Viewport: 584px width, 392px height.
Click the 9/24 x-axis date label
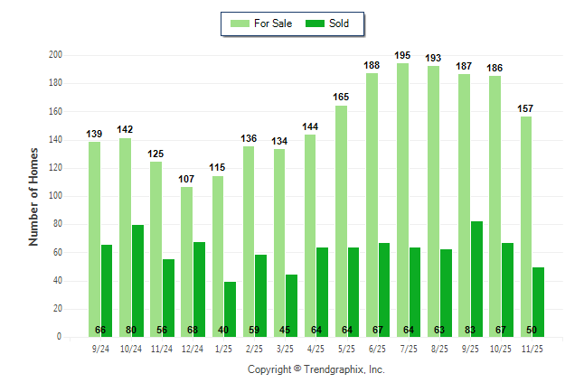click(100, 347)
